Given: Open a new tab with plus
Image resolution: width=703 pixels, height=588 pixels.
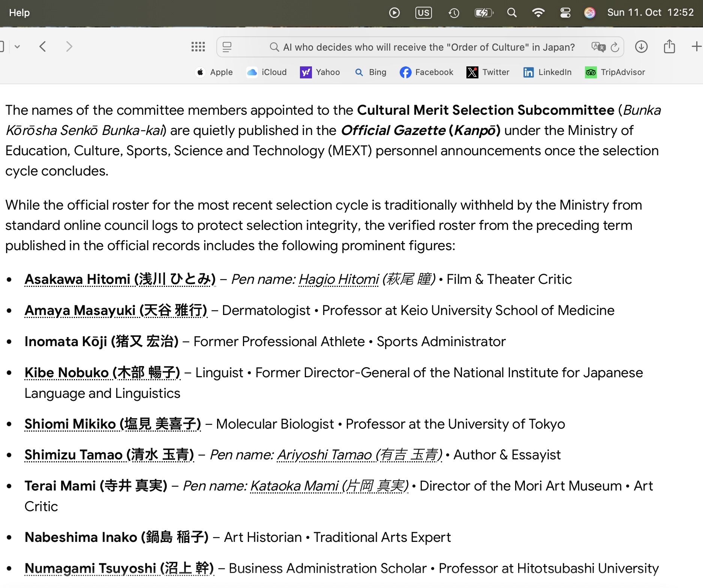Looking at the screenshot, I should click(697, 47).
